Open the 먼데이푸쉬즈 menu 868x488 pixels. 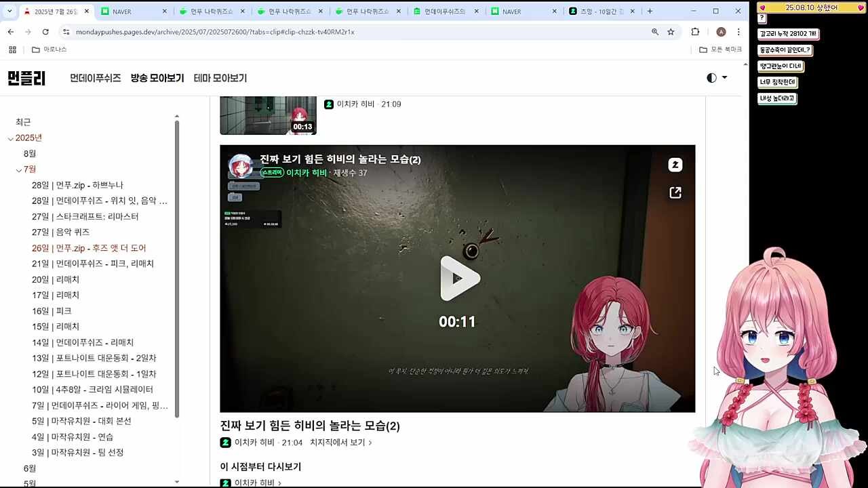tap(96, 79)
